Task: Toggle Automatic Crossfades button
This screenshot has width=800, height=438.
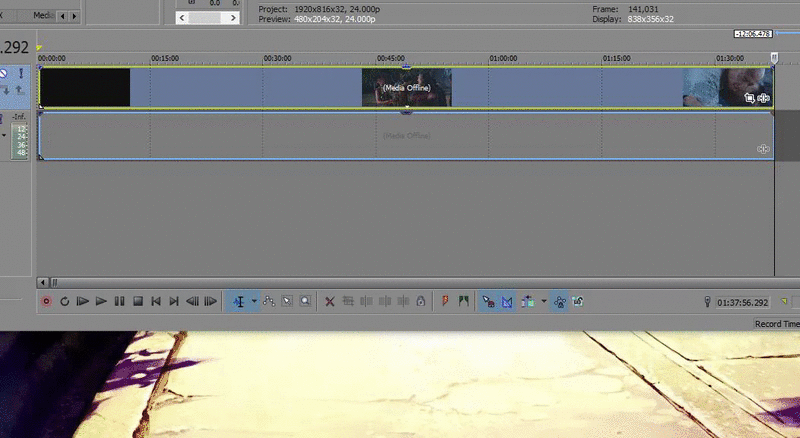Action: pos(507,301)
